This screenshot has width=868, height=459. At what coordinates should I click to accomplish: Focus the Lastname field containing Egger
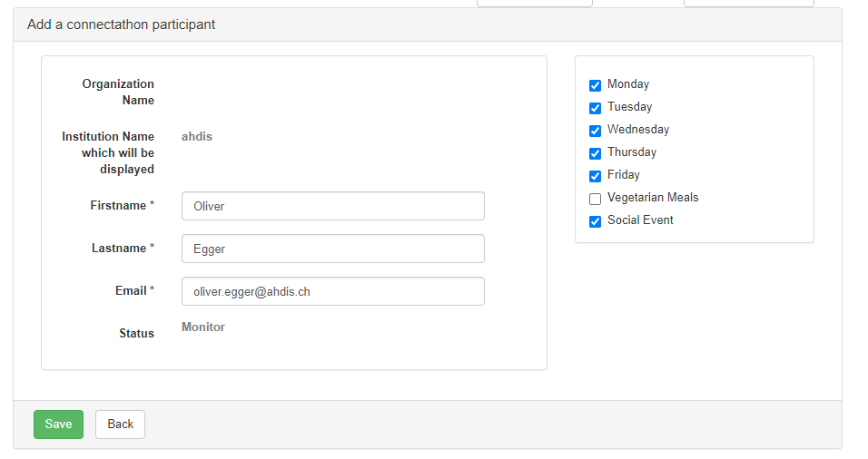coord(332,249)
